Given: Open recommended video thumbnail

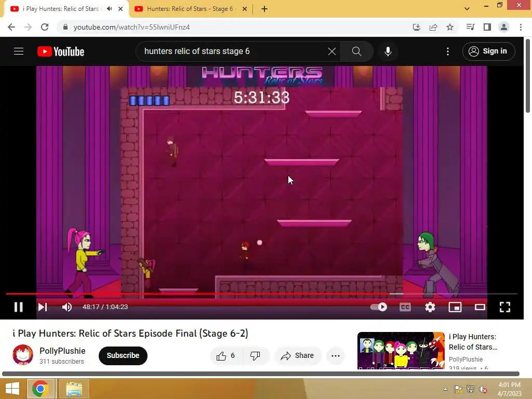Looking at the screenshot, I should 401,350.
